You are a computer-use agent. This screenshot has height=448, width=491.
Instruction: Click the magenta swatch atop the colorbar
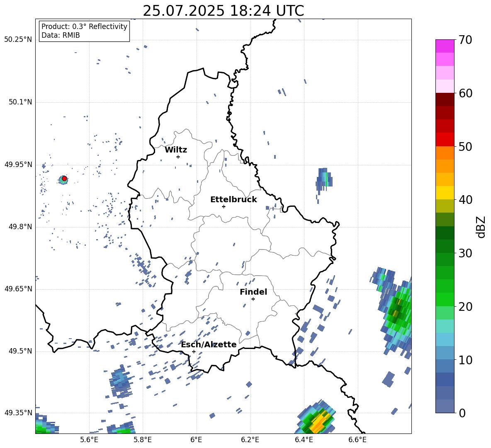pos(445,46)
